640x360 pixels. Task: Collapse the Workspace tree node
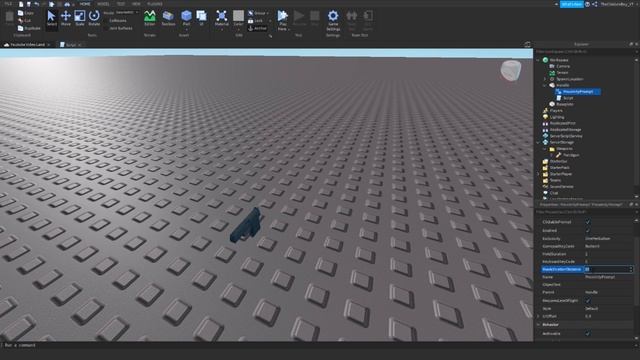538,60
